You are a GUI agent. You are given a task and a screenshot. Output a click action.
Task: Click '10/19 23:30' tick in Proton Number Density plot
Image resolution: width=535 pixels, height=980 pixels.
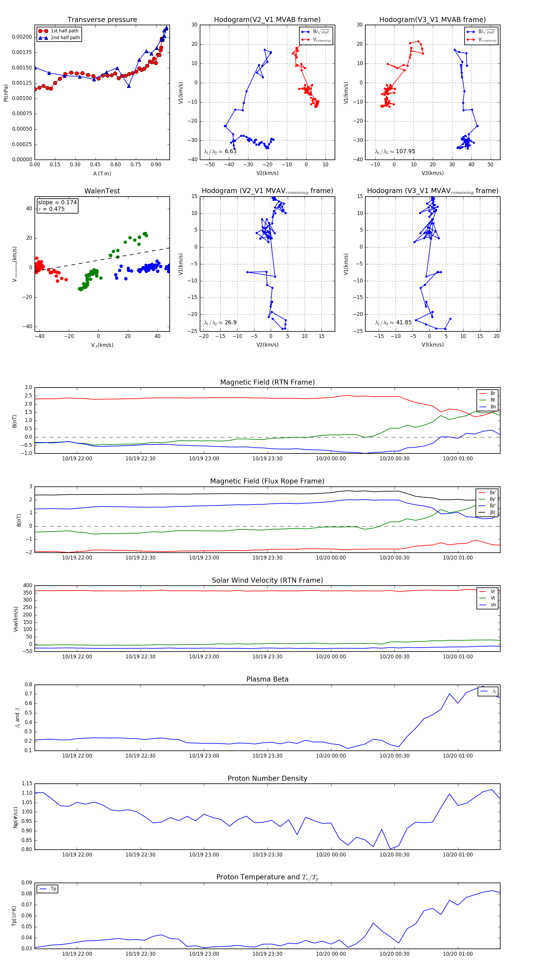coord(267,855)
